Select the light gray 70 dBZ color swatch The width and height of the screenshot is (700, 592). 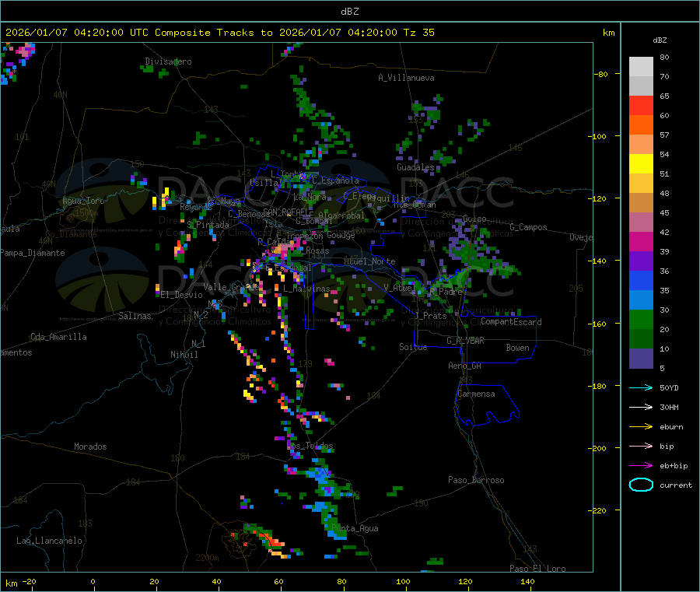point(641,86)
